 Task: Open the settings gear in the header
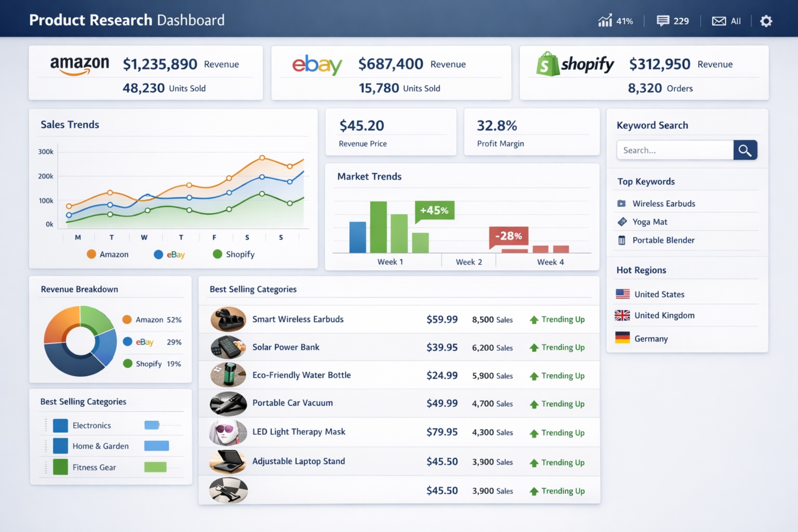(766, 21)
